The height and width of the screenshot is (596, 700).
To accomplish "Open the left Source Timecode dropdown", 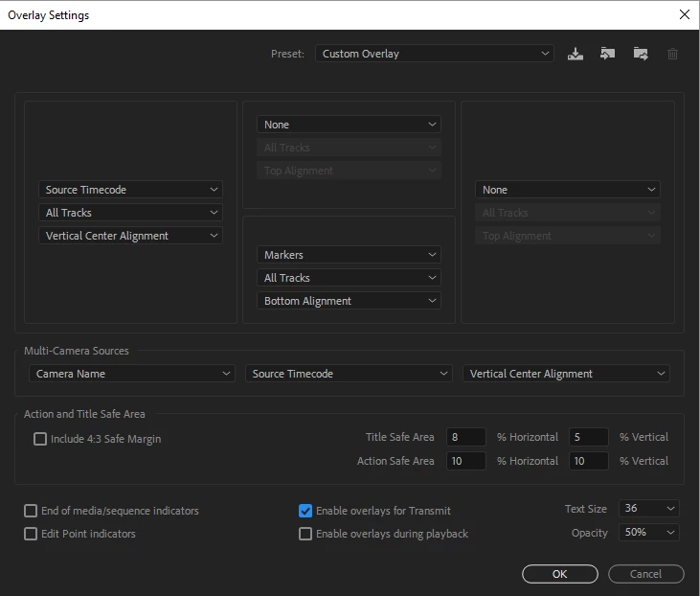I will (x=130, y=190).
